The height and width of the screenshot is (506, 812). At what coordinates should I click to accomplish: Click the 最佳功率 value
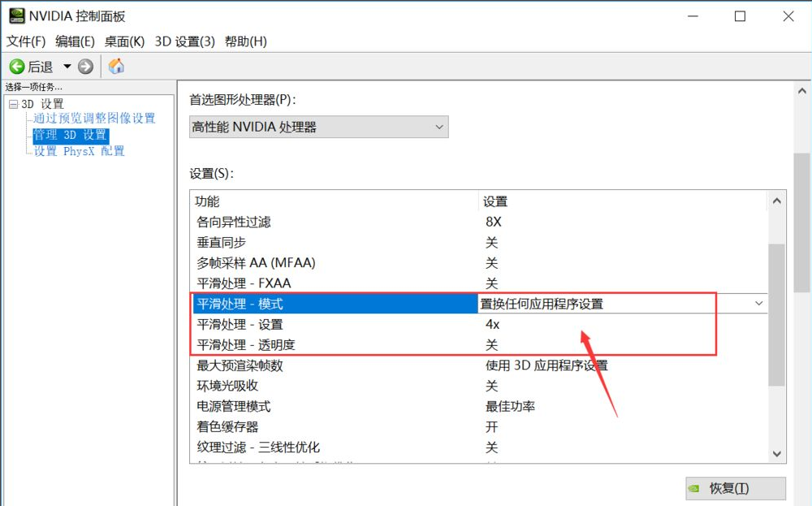tap(510, 406)
